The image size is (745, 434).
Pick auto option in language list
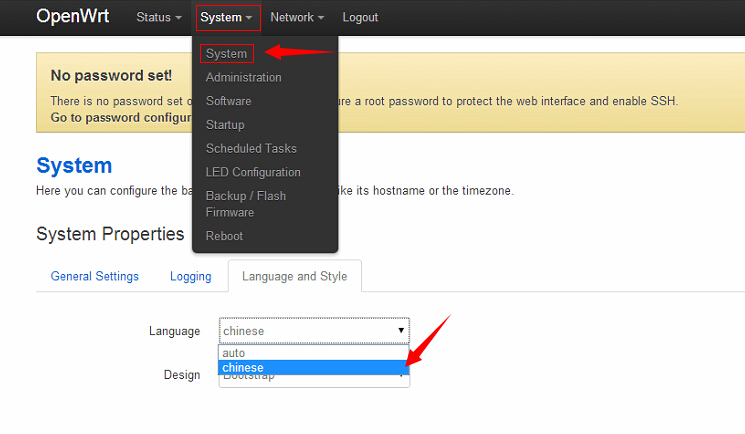(314, 353)
